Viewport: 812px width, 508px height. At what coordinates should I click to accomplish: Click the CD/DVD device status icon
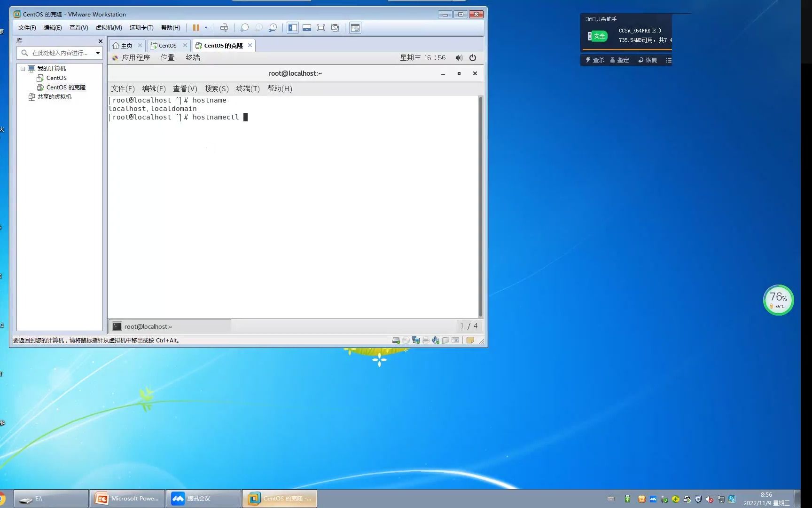coord(406,340)
